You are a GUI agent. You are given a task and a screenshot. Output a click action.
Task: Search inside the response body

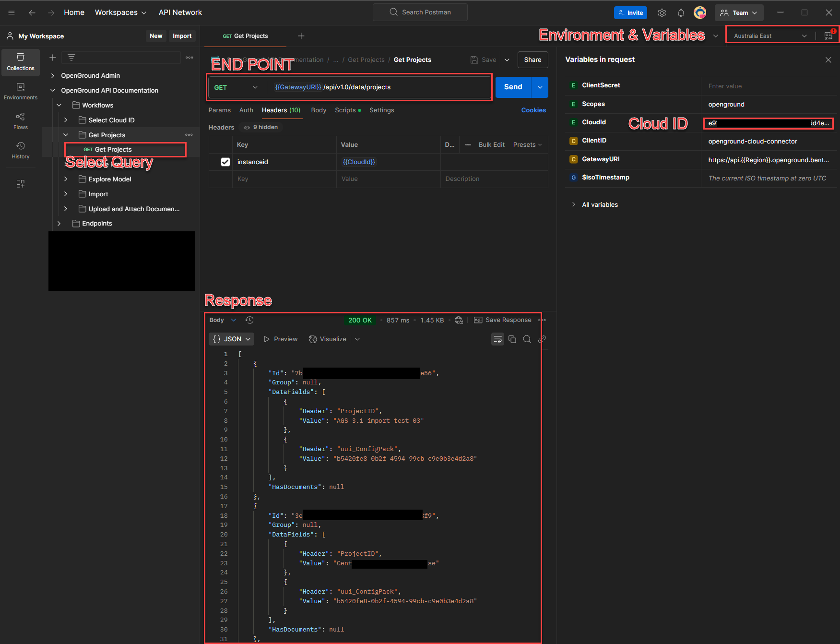point(527,339)
